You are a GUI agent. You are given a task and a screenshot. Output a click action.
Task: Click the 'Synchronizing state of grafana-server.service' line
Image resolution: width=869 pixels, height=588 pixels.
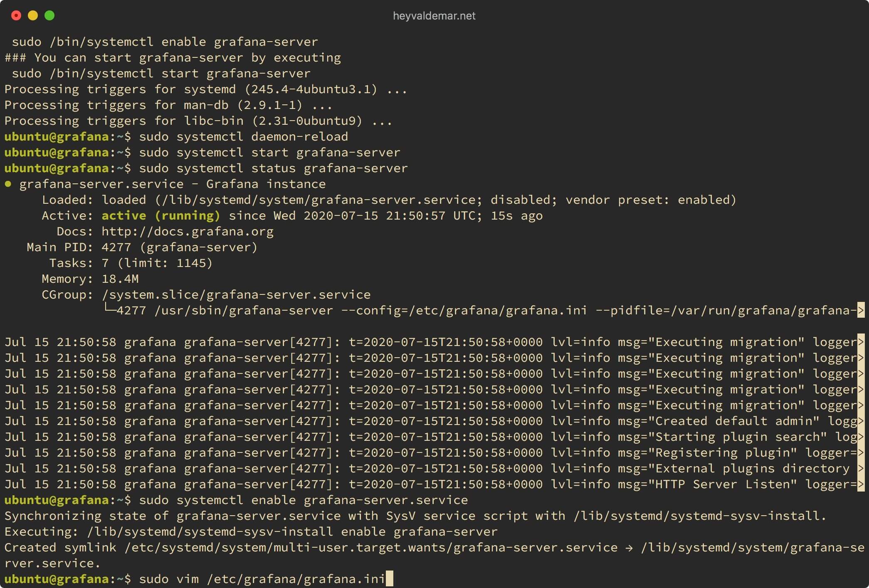pos(415,516)
